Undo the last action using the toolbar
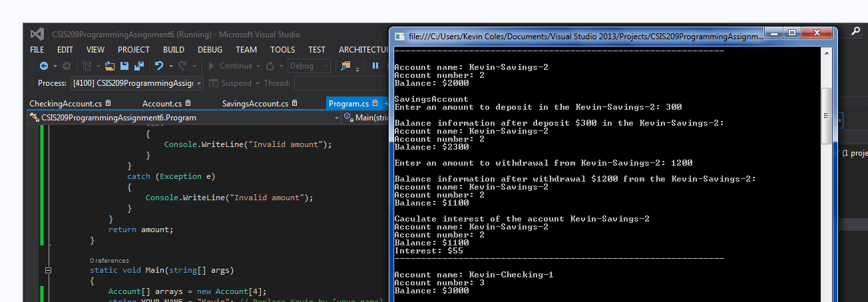The image size is (868, 302). pyautogui.click(x=159, y=66)
